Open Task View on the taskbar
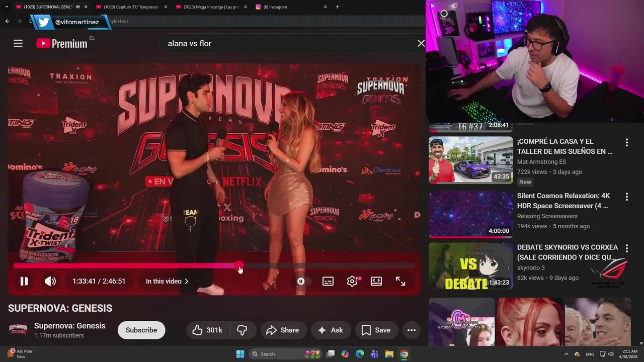 pos(331,354)
